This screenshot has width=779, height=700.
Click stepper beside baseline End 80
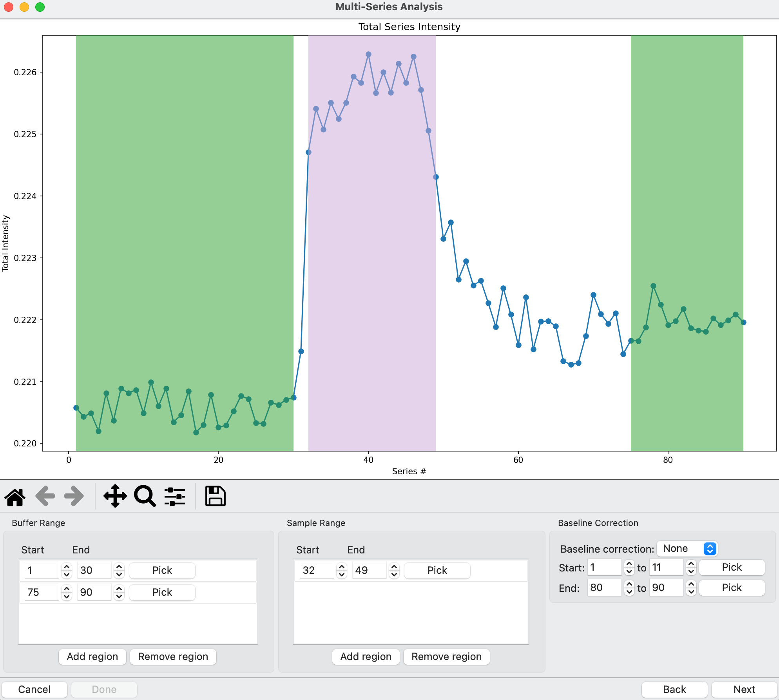point(629,588)
